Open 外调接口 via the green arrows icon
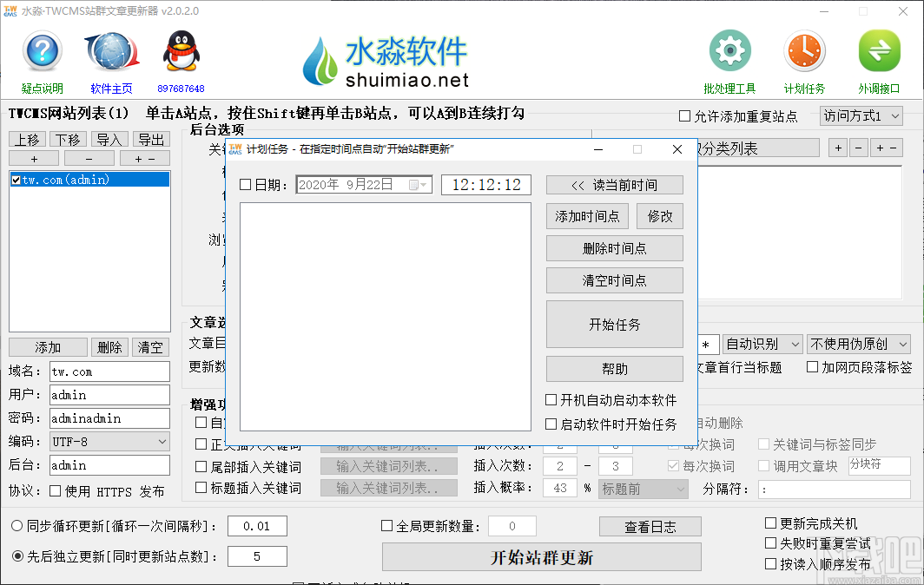The image size is (924, 585). pos(879,50)
